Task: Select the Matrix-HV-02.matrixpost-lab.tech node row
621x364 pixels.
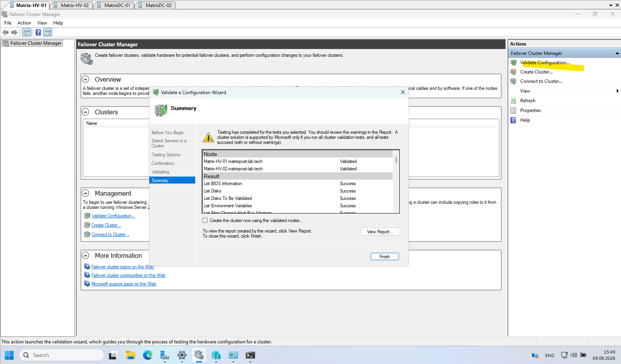Action: [298, 169]
